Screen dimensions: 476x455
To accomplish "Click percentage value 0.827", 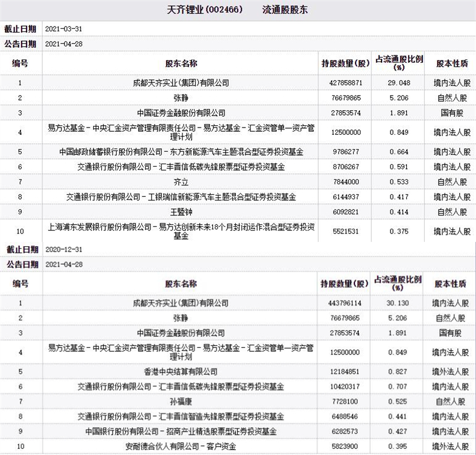I will [x=398, y=371].
